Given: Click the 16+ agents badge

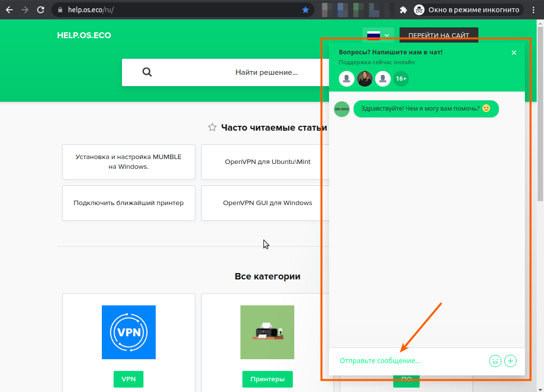Looking at the screenshot, I should (x=401, y=79).
